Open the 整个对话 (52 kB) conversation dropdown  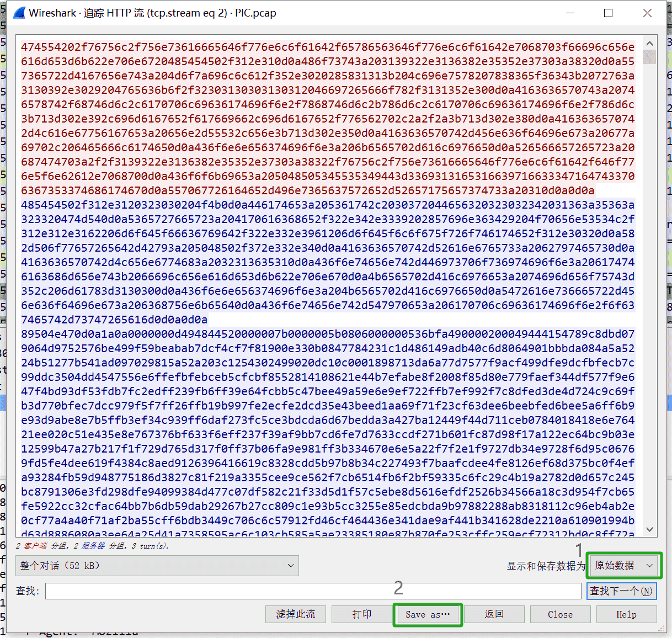[x=157, y=566]
